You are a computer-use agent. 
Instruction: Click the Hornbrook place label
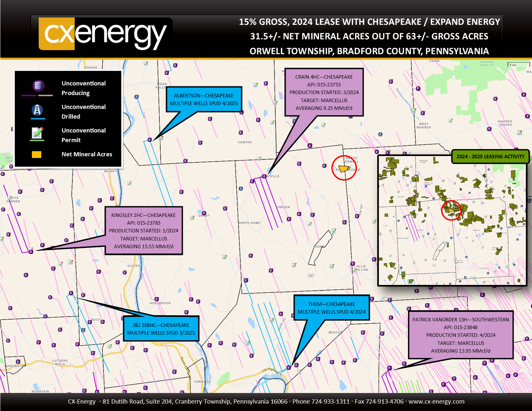(x=160, y=303)
